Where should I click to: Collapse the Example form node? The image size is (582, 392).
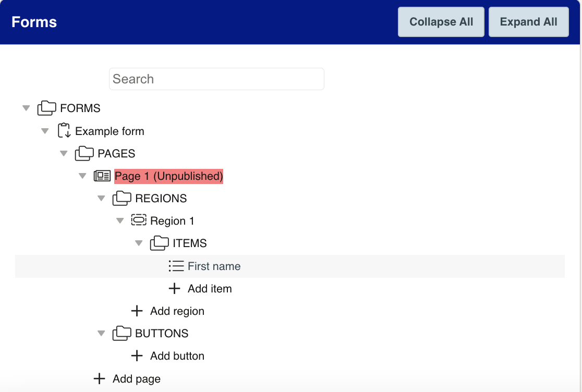click(45, 131)
